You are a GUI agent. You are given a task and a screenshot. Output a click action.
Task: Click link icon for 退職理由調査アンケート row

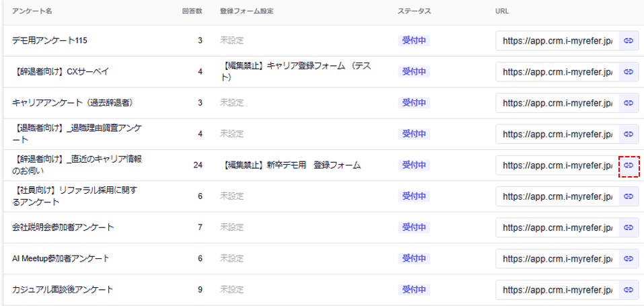point(629,134)
